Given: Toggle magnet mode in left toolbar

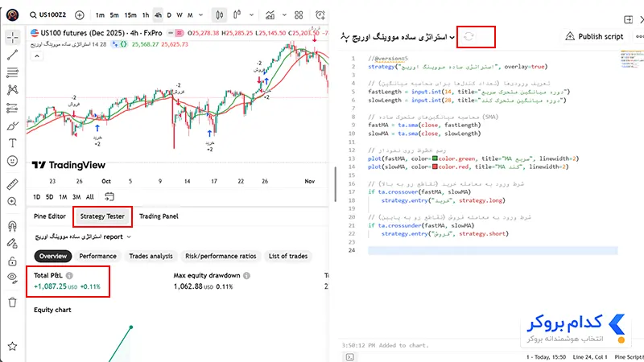Looking at the screenshot, I should click(x=12, y=226).
